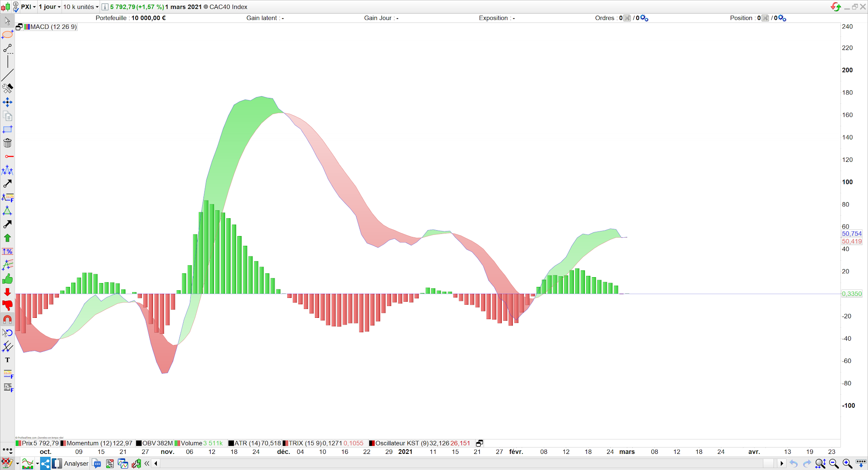The image size is (868, 470).
Task: Open the keyboard shortcuts download icon
Action: pos(861,463)
